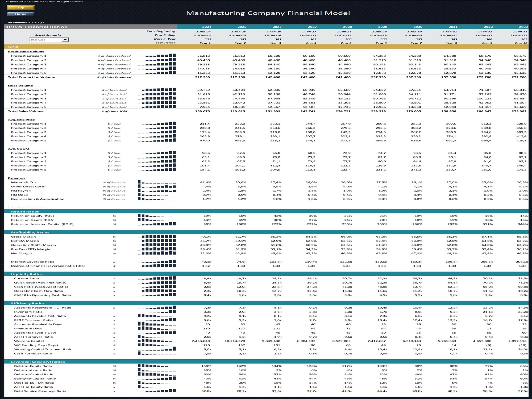Click sparkline for Interest Coverage Ratio
Viewport: 532px width, 399px height.
(157, 261)
